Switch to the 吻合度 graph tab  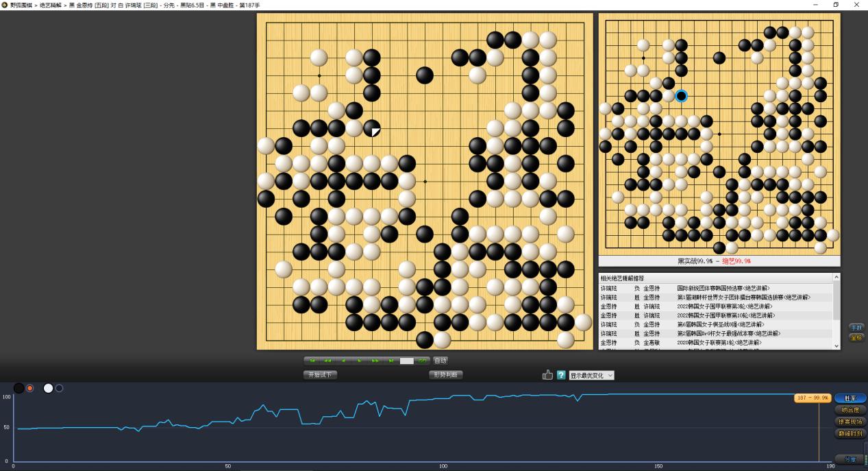click(850, 410)
